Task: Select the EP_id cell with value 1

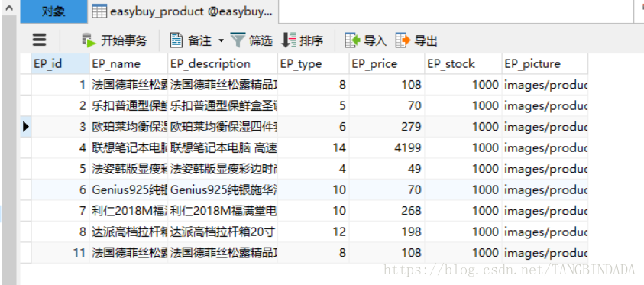Action: tap(60, 85)
